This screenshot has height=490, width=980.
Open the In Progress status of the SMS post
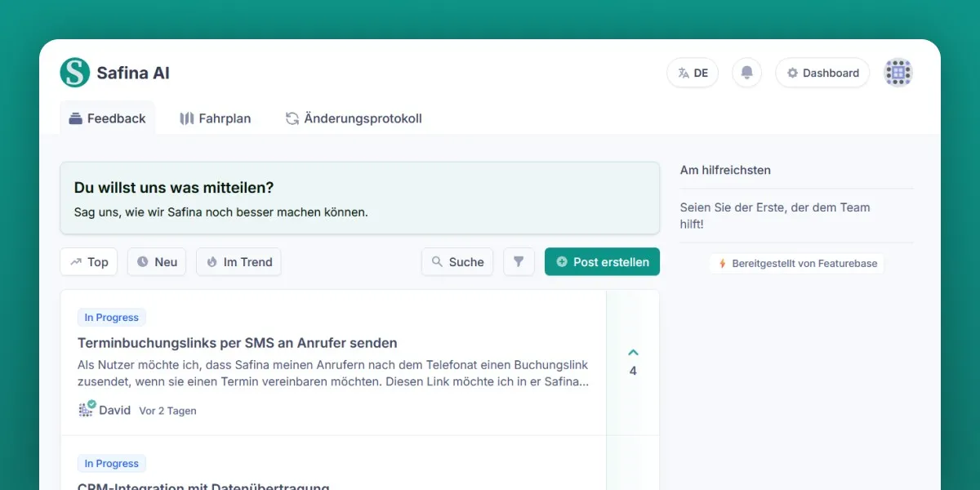coord(111,317)
